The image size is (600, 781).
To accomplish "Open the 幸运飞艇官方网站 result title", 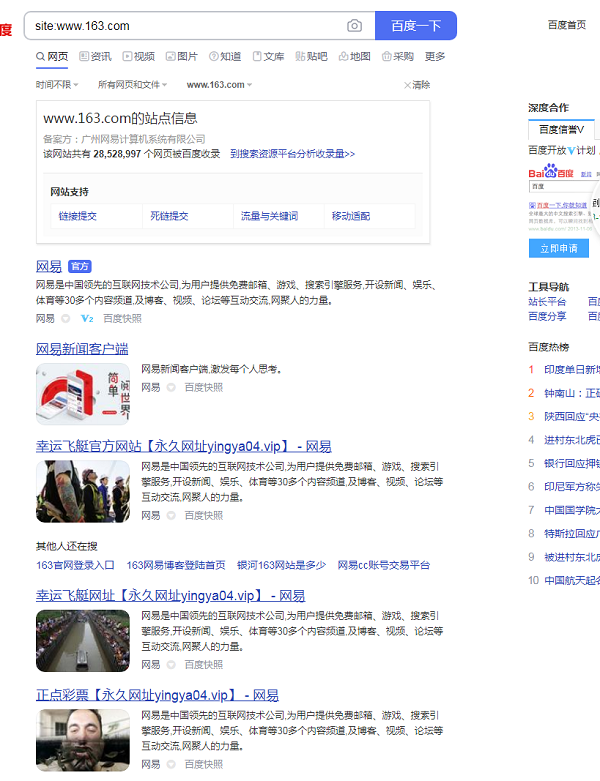I will 184,446.
